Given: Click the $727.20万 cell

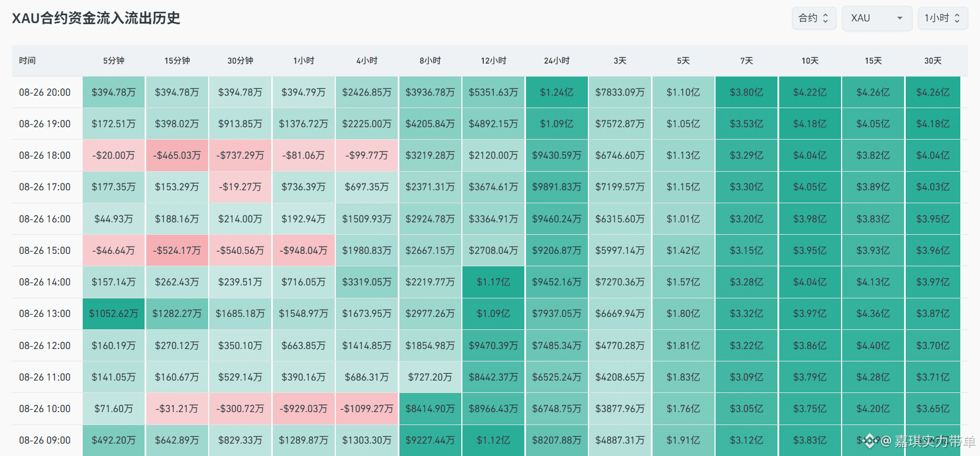Looking at the screenshot, I should [430, 377].
